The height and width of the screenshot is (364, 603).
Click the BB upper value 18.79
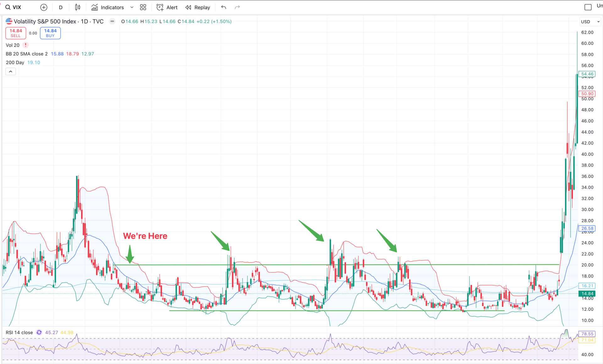click(x=73, y=54)
